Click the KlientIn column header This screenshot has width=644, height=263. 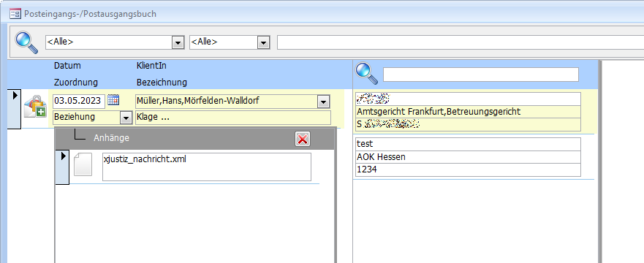pos(151,66)
